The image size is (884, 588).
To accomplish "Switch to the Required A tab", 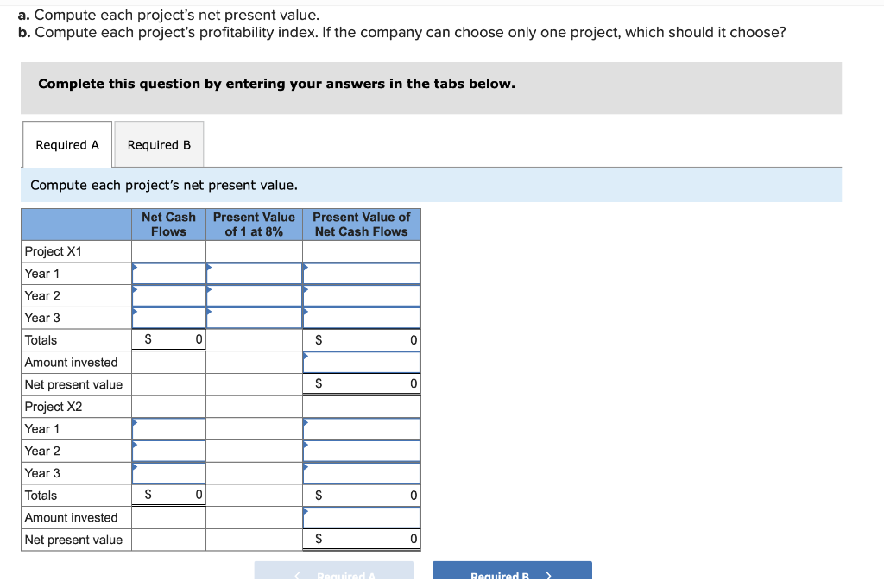I will pos(66,144).
